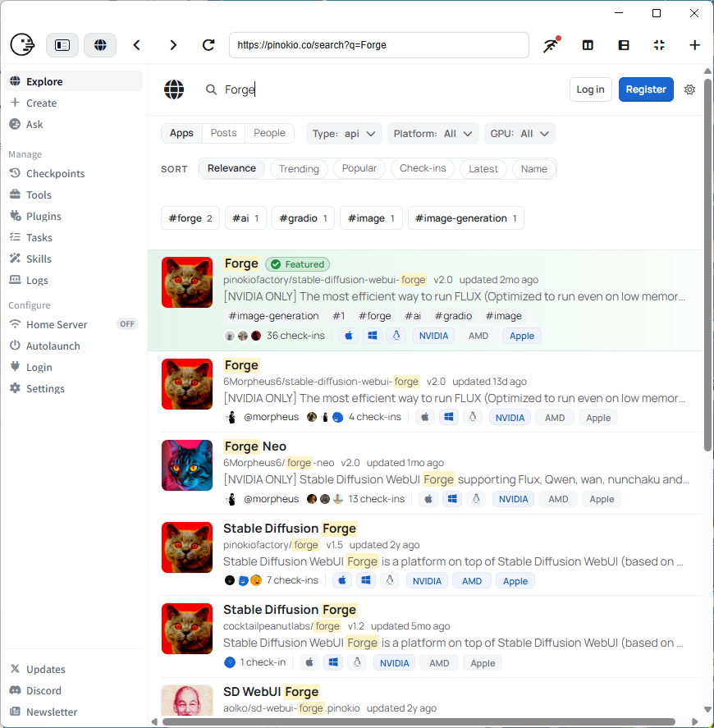Filter by the #gradio tag chip
Screen dimensions: 714x728
(x=303, y=218)
